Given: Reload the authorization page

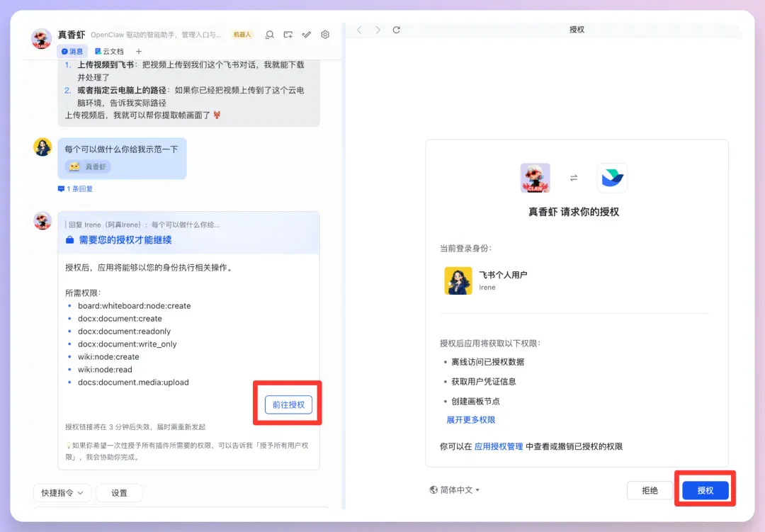Looking at the screenshot, I should tap(396, 30).
